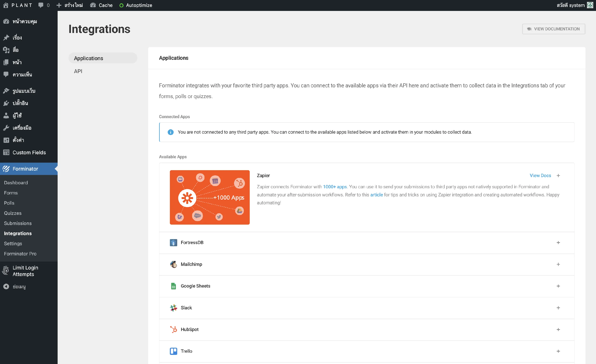The height and width of the screenshot is (364, 596).
Task: Open Submissions in Forminator submenu
Action: (x=18, y=223)
